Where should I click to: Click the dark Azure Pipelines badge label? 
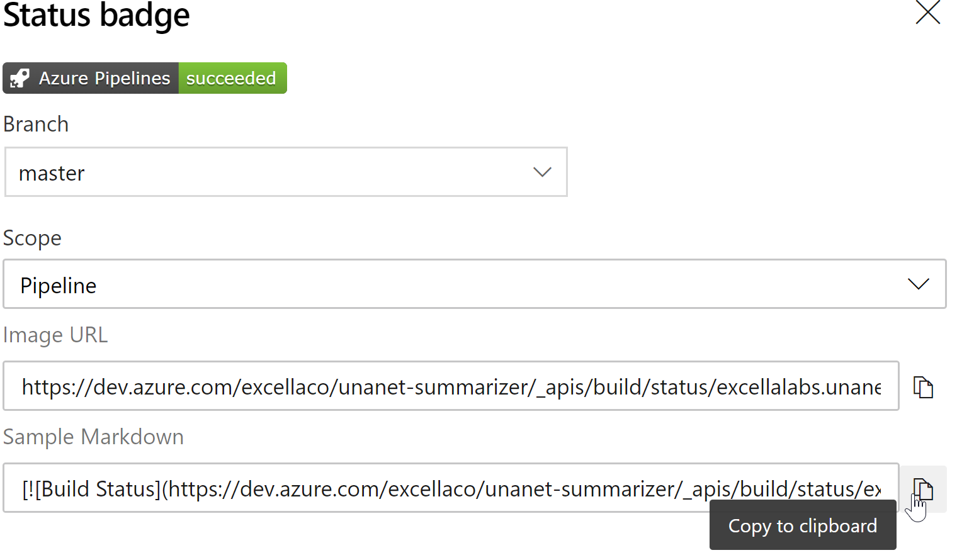click(x=105, y=78)
